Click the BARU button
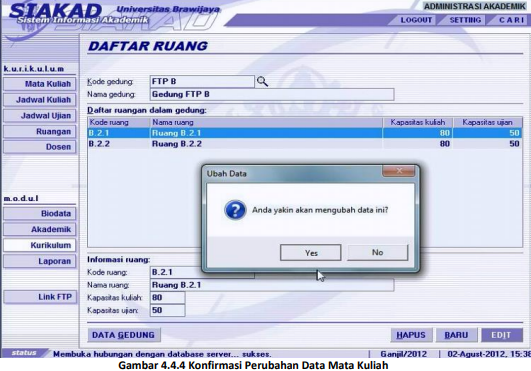This screenshot has width=531, height=371. (456, 335)
